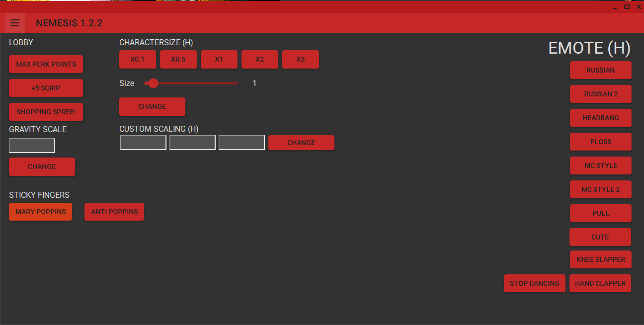Maximize the Nemesis window
Screen dimensions: 644x325
click(x=627, y=7)
